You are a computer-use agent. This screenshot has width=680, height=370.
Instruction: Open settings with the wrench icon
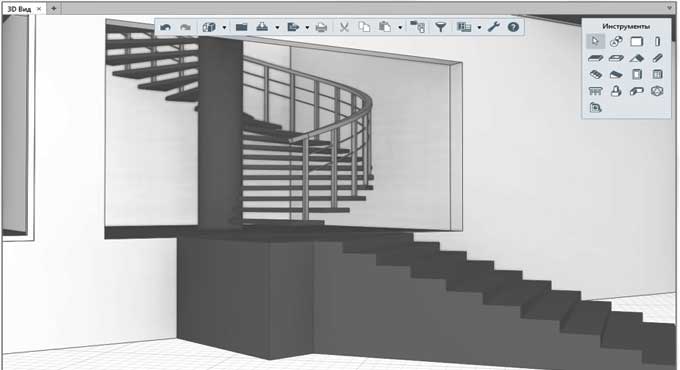coord(494,27)
